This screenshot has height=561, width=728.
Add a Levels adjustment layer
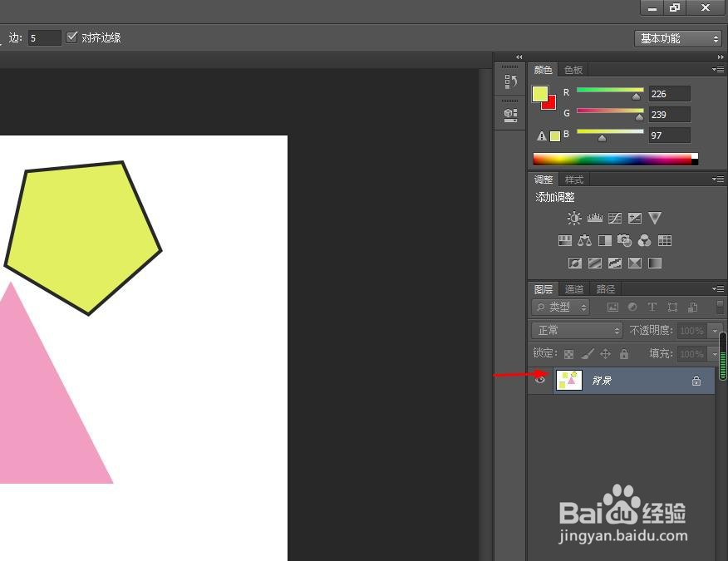click(595, 218)
